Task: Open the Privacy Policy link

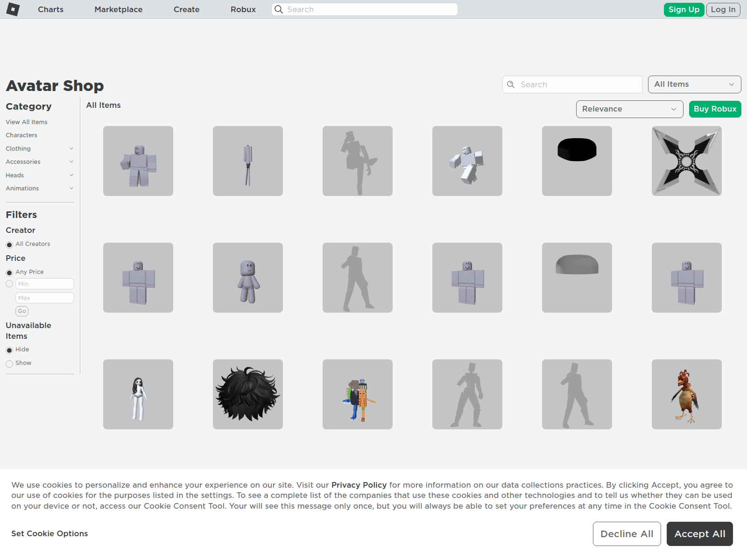Action: click(x=359, y=485)
